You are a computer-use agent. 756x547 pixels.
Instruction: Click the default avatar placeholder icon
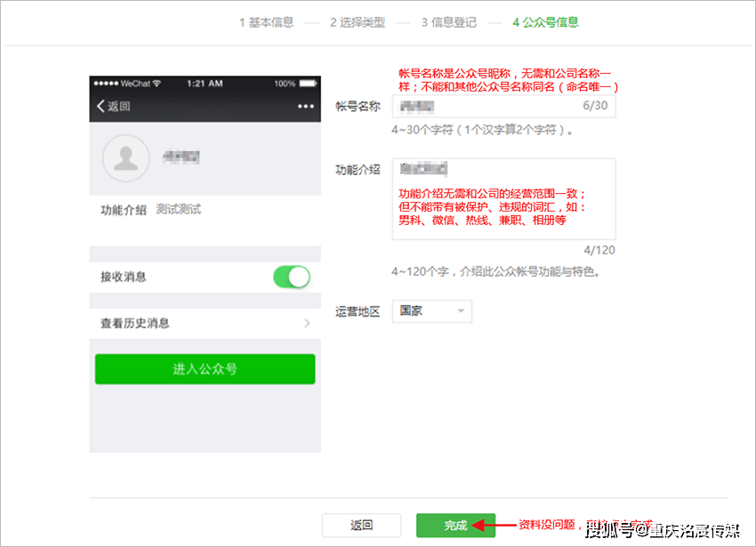point(125,158)
